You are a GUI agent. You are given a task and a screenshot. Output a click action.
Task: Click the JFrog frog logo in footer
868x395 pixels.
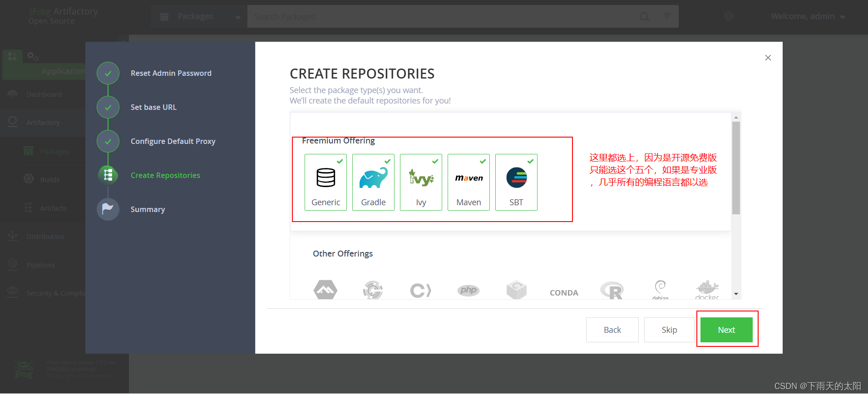(24, 369)
